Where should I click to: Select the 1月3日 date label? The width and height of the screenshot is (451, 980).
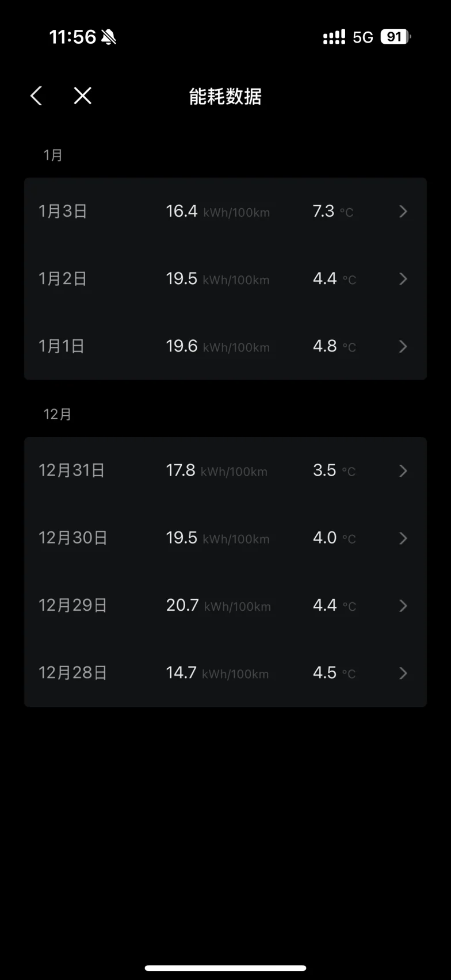pos(63,211)
